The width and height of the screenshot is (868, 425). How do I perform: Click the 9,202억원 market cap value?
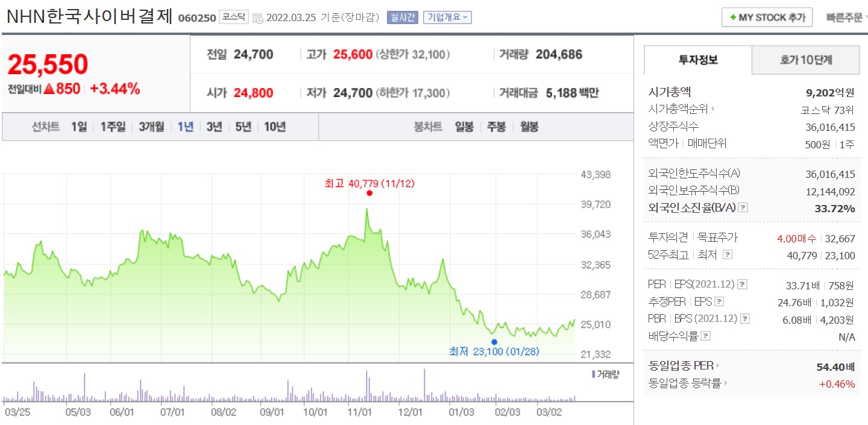[831, 93]
